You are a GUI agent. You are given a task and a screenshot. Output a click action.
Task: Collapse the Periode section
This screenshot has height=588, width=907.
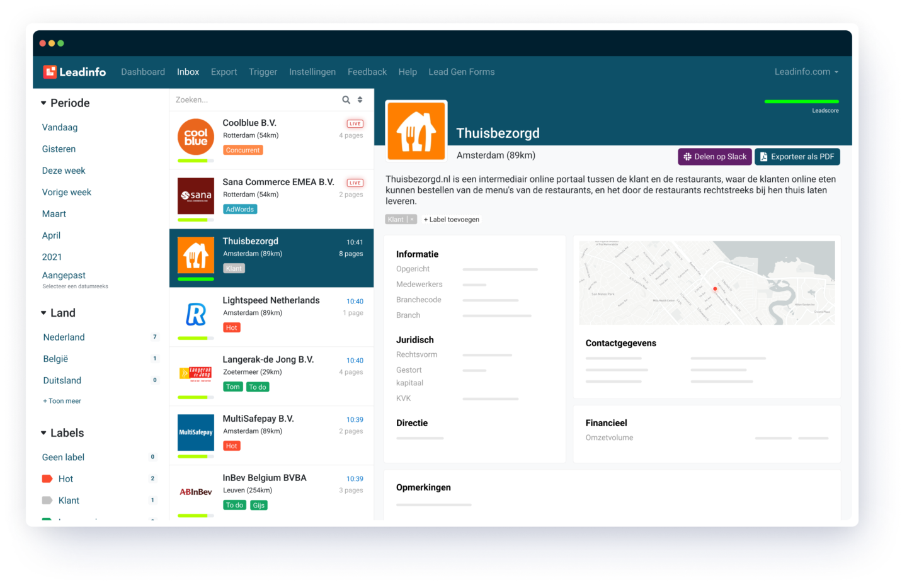pyautogui.click(x=43, y=103)
